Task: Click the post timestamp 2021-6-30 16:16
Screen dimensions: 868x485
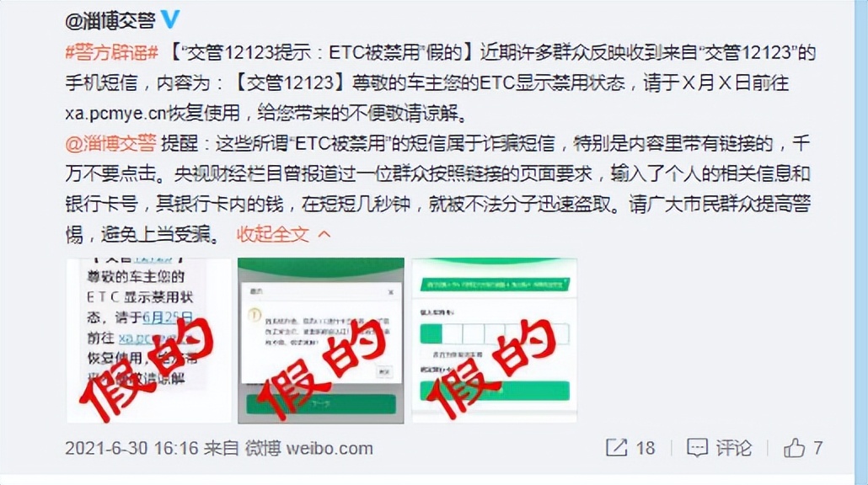Action: tap(131, 447)
